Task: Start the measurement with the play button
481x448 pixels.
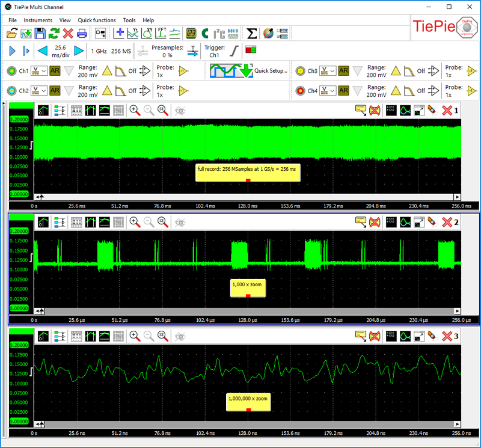Action: [11, 51]
